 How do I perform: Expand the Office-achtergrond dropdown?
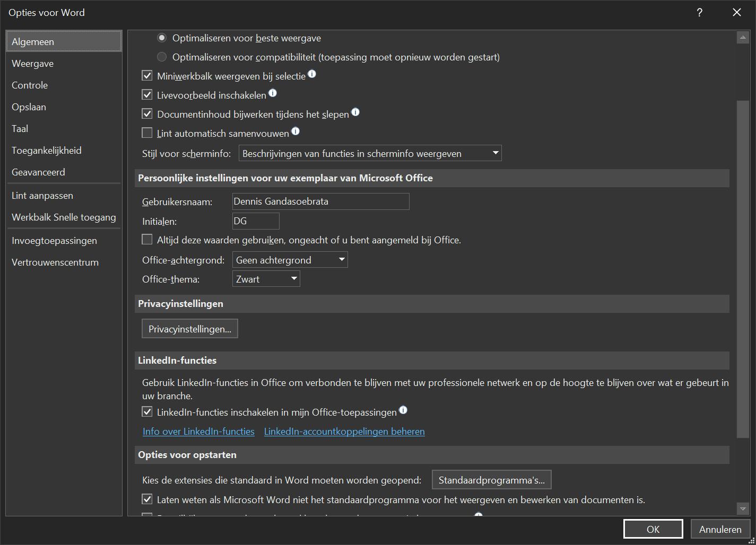click(x=290, y=260)
